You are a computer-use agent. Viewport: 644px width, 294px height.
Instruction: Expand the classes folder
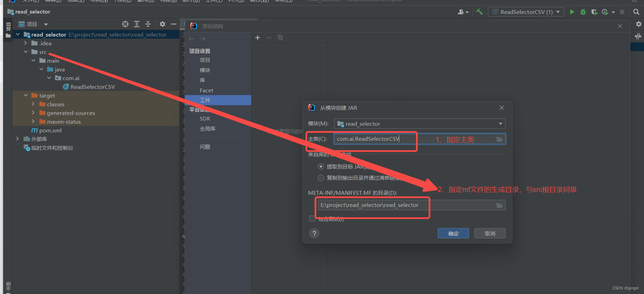coord(33,104)
